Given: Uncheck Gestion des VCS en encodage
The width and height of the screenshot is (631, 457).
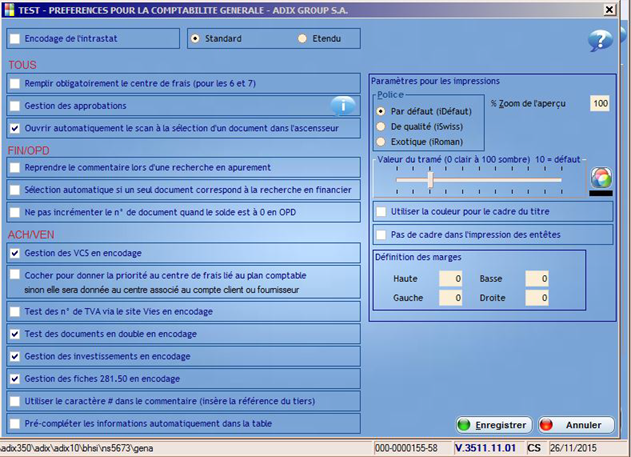Looking at the screenshot, I should click(x=15, y=254).
